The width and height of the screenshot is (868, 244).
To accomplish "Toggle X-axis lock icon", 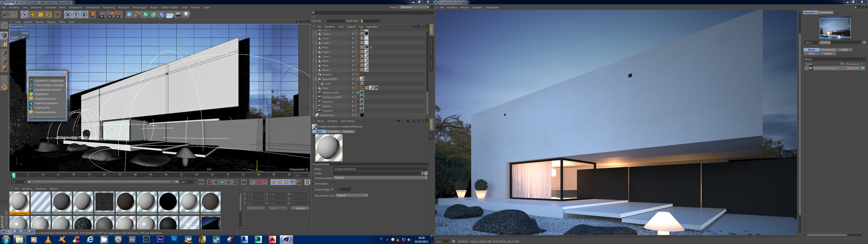I will [x=68, y=14].
